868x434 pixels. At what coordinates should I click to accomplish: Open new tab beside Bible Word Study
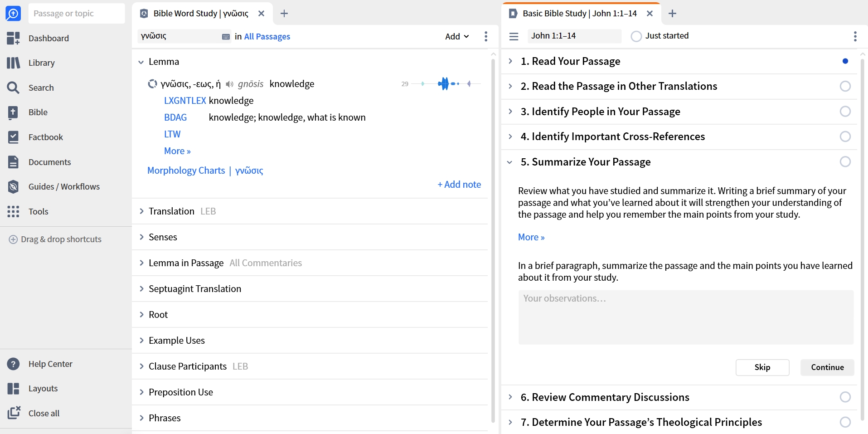point(284,14)
